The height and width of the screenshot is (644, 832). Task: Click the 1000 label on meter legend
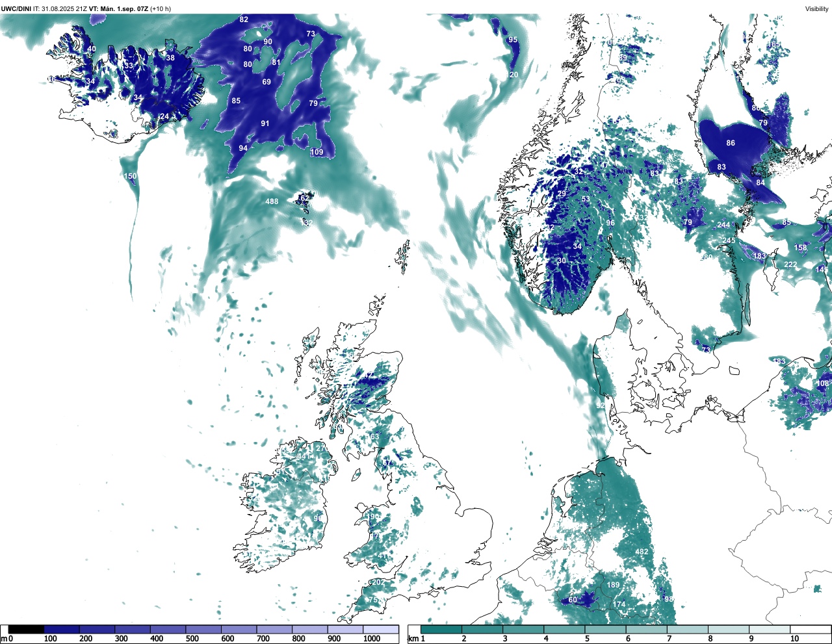[x=371, y=639]
